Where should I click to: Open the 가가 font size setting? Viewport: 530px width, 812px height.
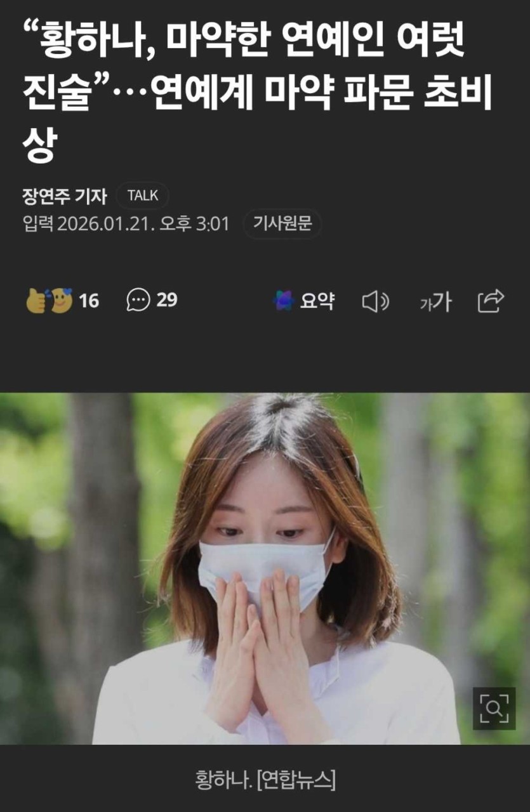tap(435, 302)
